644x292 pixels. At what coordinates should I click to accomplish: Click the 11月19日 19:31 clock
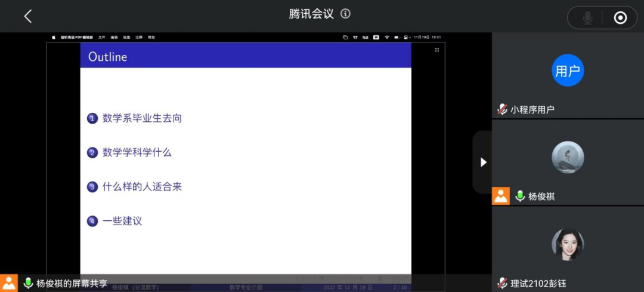(x=428, y=37)
